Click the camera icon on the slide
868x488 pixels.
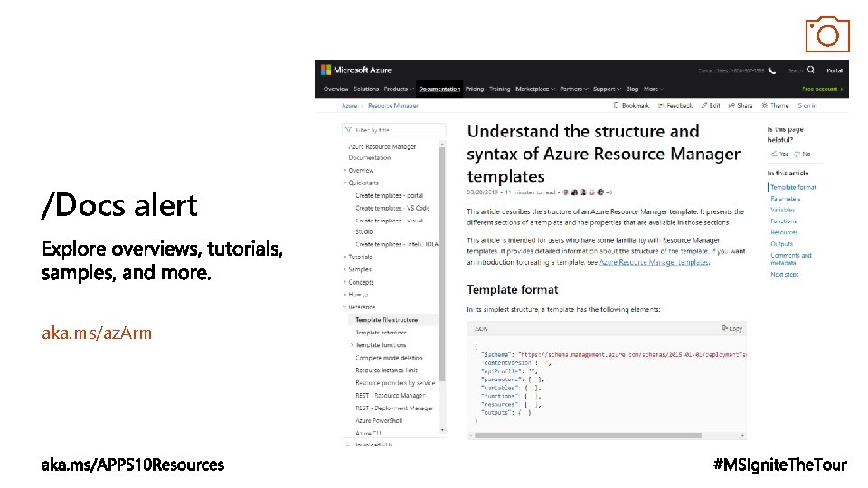(x=827, y=34)
